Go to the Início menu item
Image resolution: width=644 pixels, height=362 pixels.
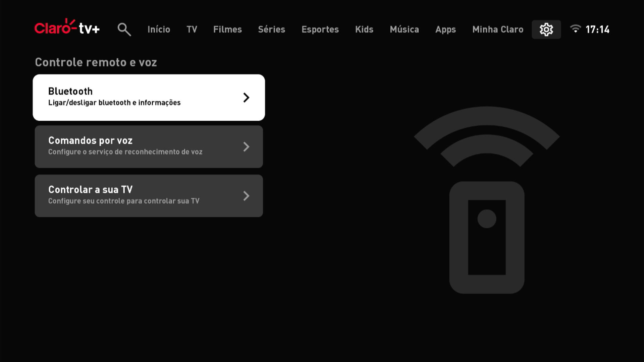coord(159,29)
